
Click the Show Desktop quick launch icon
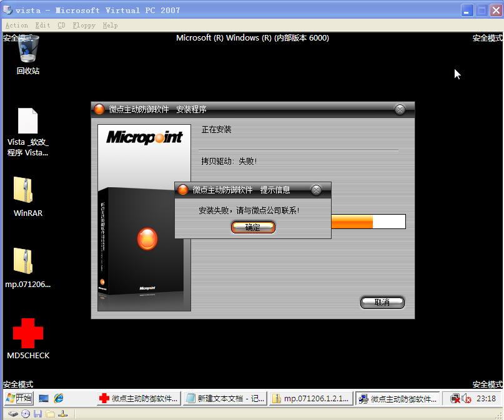pyautogui.click(x=43, y=399)
